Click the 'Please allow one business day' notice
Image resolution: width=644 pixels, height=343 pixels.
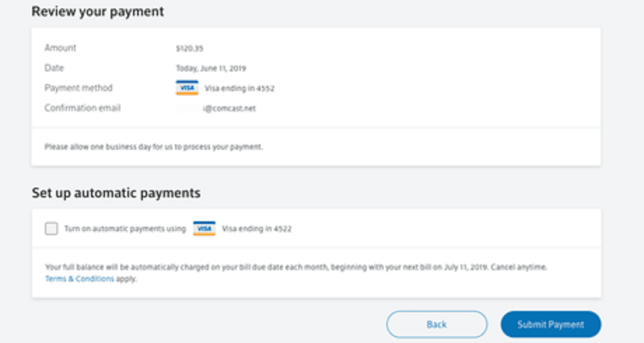pyautogui.click(x=153, y=148)
